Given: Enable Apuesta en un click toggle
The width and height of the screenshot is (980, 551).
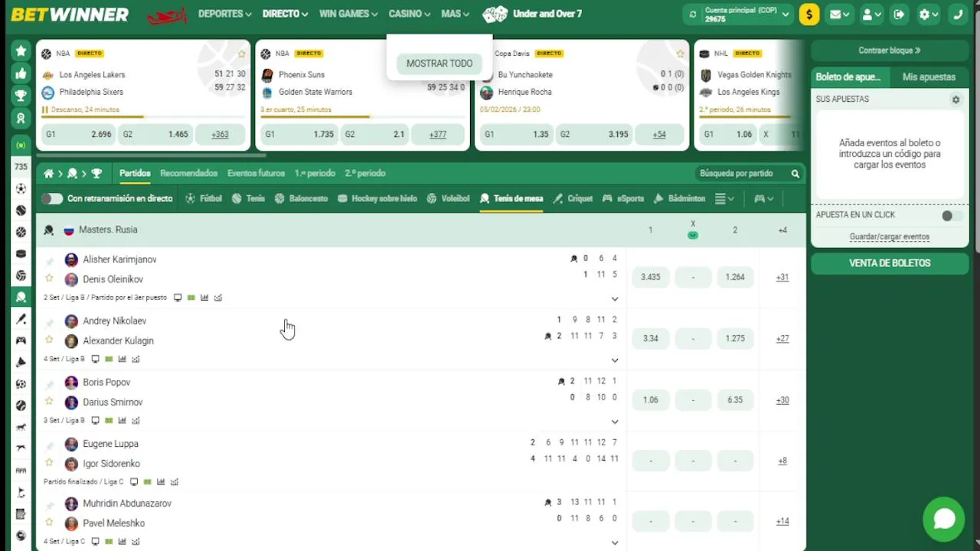Looking at the screenshot, I should tap(950, 216).
